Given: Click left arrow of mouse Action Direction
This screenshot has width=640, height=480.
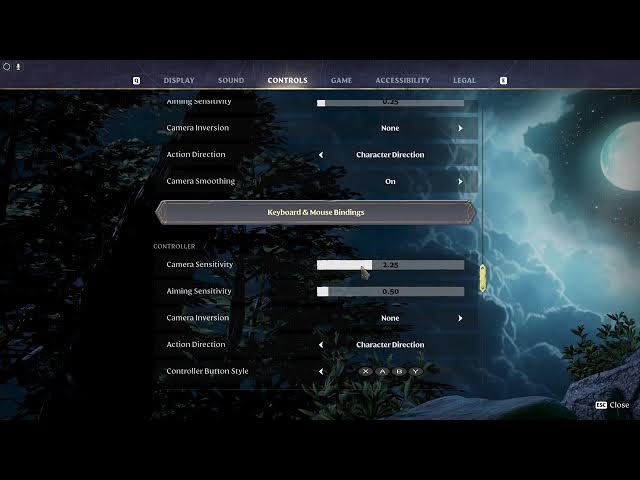Looking at the screenshot, I should click(321, 155).
